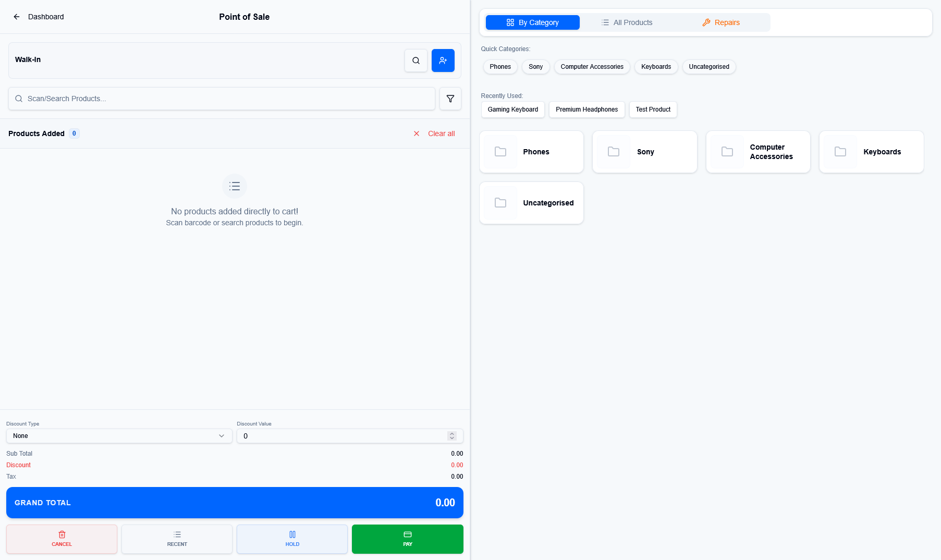Click the Uncategorised folder icon

[x=500, y=203]
